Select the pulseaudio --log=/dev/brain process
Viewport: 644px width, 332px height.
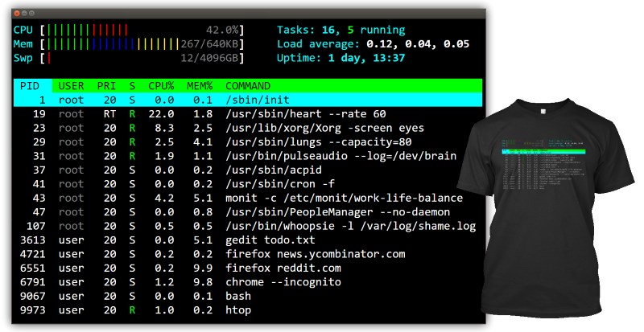(x=248, y=156)
